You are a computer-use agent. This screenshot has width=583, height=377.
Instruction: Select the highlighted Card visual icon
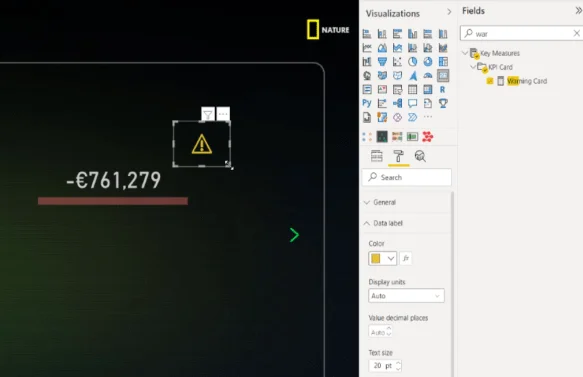[443, 75]
